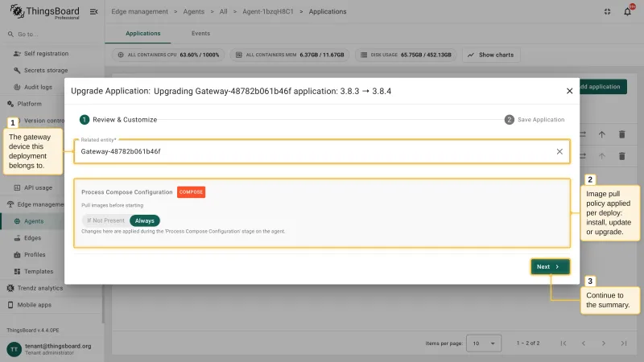The width and height of the screenshot is (644, 362).
Task: Click the '1 – 2 of 2' pagination text
Action: coord(528,343)
